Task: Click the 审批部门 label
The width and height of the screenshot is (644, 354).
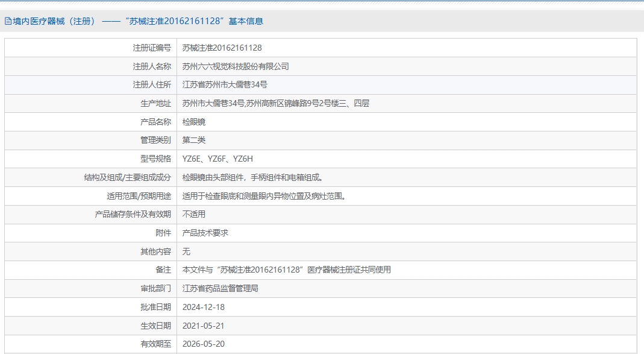Action: 155,288
